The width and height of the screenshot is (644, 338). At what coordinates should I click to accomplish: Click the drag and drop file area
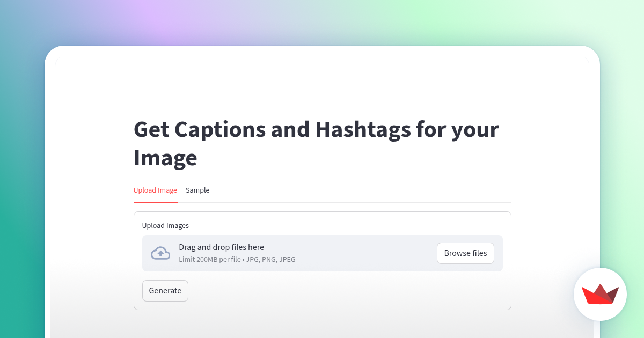point(323,253)
